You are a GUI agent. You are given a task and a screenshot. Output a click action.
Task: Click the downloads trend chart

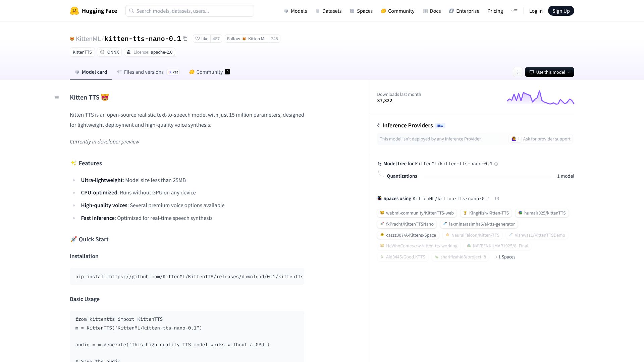coord(540,98)
